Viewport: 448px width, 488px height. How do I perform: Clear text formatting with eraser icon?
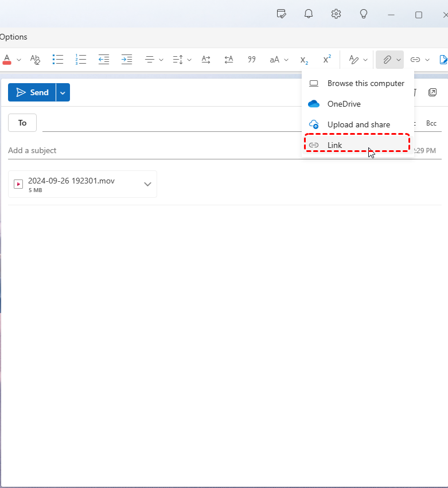[x=35, y=59]
